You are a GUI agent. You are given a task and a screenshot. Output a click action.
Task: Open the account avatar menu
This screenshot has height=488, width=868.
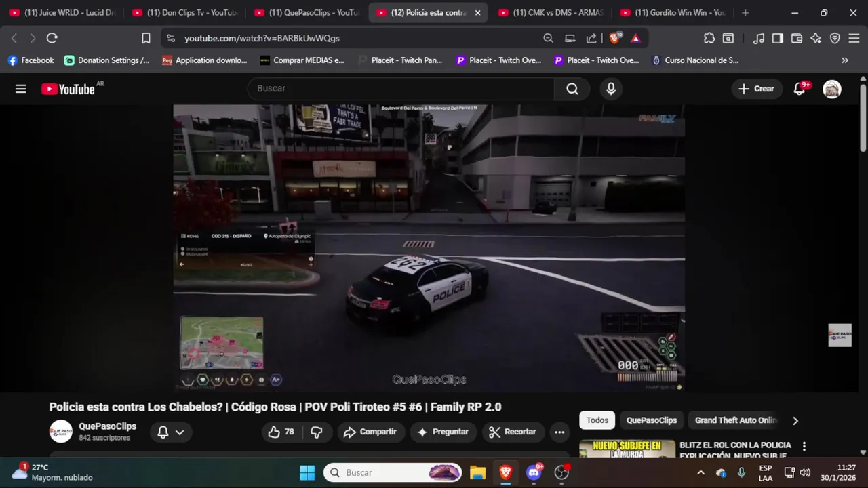[x=832, y=89]
